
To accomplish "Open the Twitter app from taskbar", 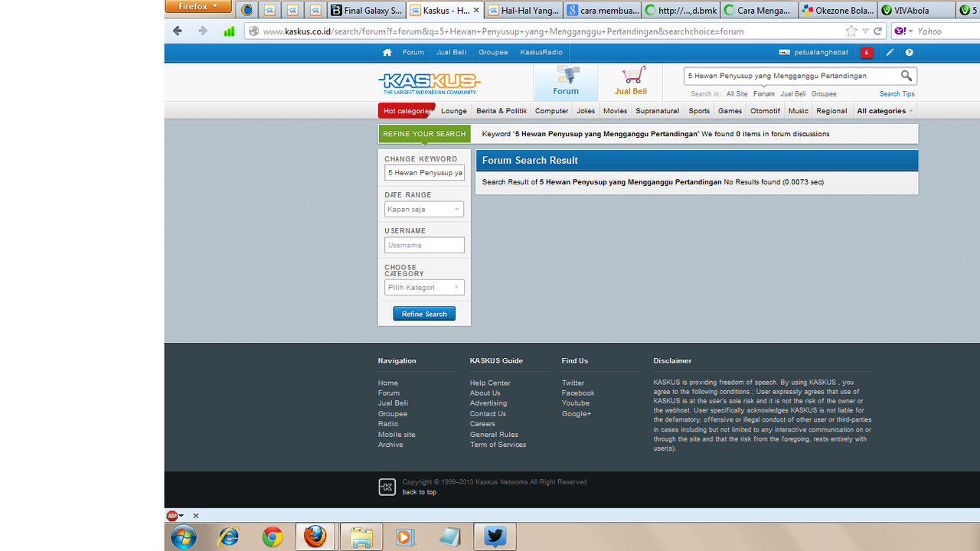I will pyautogui.click(x=495, y=537).
